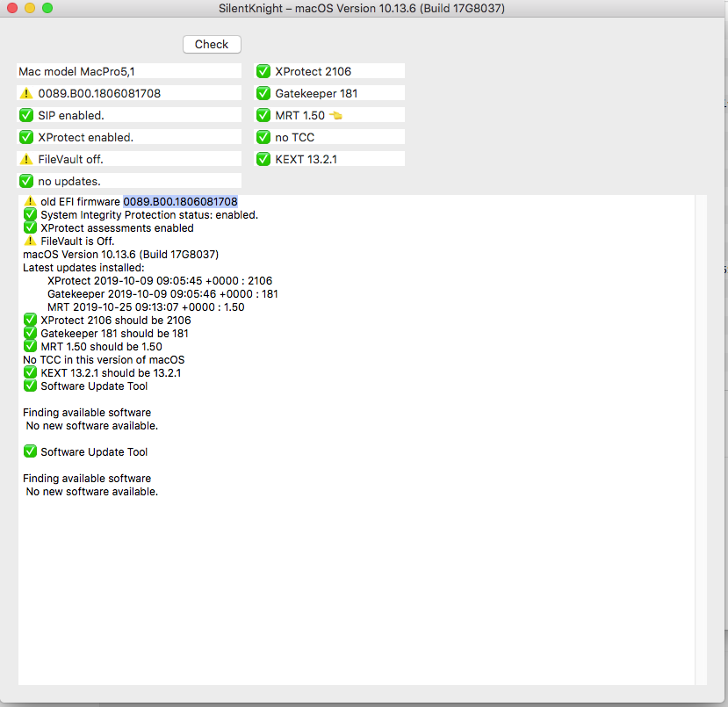Click the XProtect 2106 version text

[313, 71]
